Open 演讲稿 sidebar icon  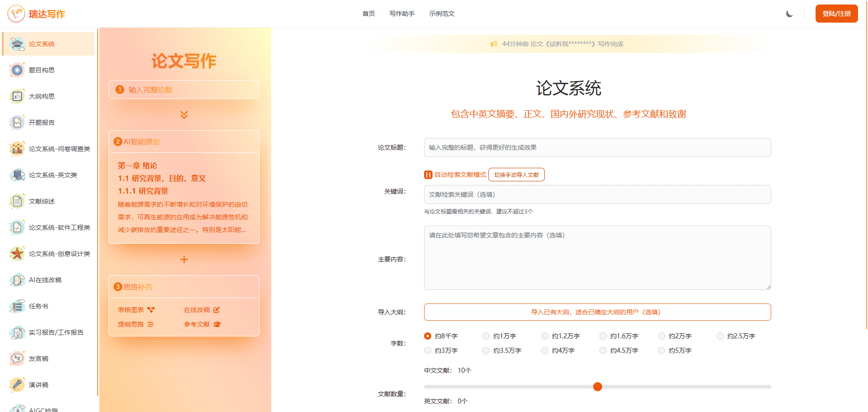pos(17,385)
